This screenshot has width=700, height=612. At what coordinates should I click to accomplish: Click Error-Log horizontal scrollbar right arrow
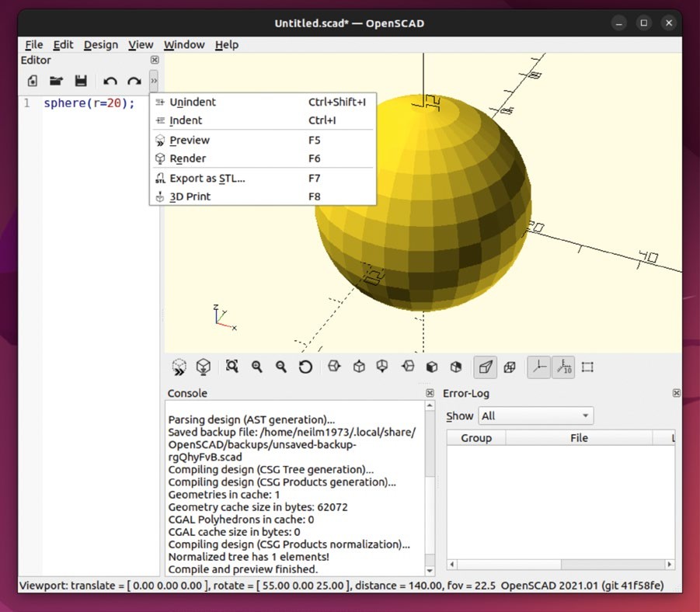click(669, 565)
